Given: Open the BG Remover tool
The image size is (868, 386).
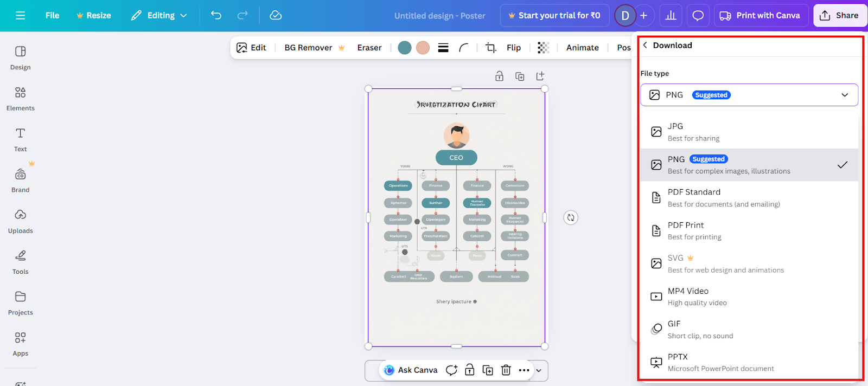Looking at the screenshot, I should [x=315, y=48].
